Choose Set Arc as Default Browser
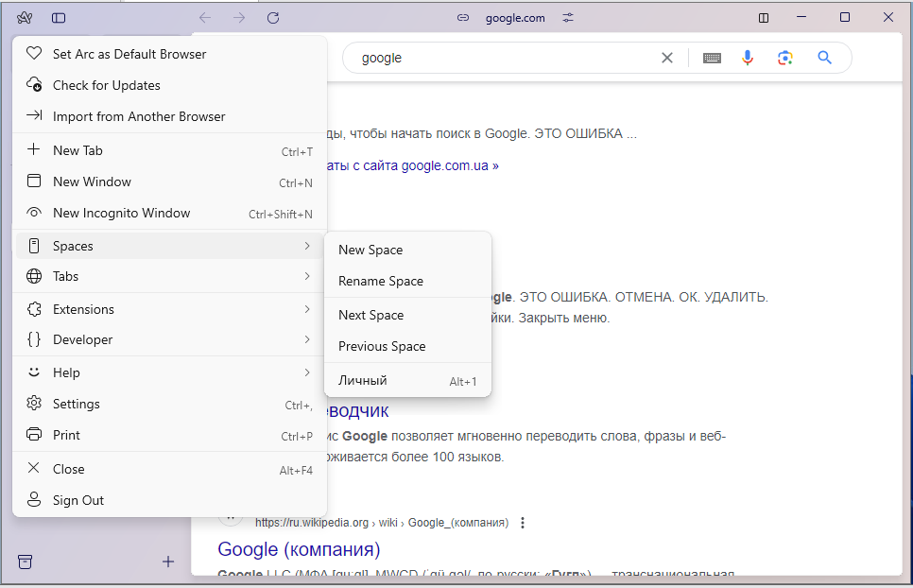The height and width of the screenshot is (588, 913). [x=169, y=54]
